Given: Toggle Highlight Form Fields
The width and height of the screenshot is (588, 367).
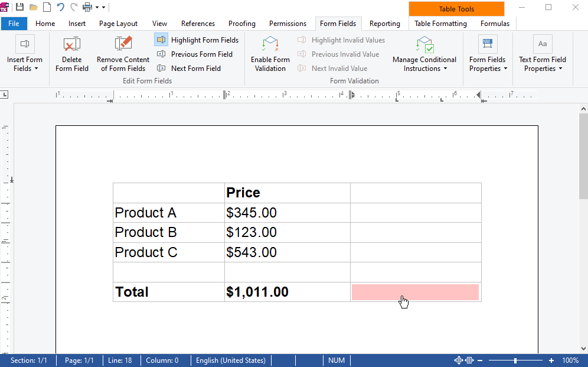Looking at the screenshot, I should (x=197, y=40).
